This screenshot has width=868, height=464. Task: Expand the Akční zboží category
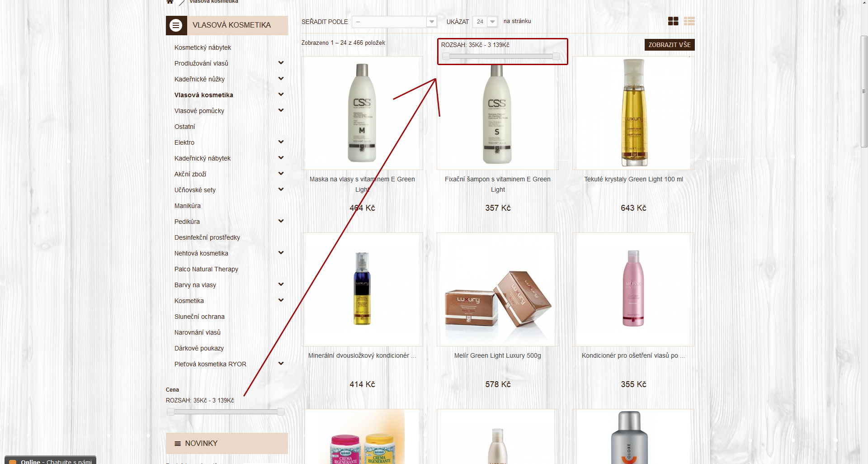click(x=281, y=174)
